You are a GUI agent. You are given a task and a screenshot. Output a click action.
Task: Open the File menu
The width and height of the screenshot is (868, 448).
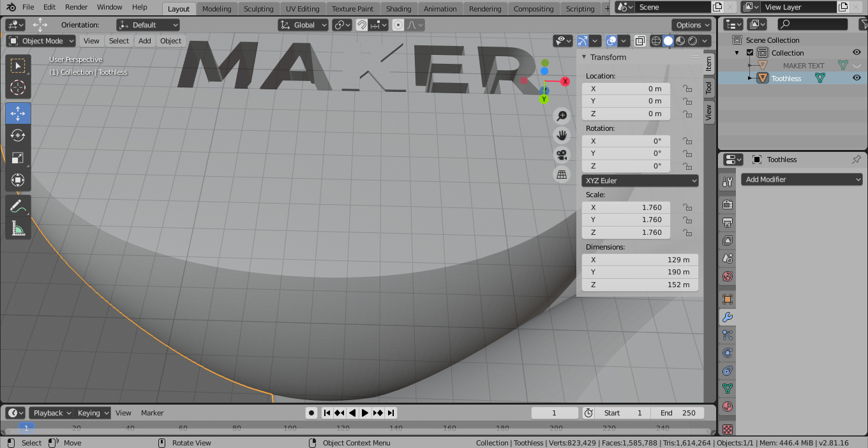(28, 7)
